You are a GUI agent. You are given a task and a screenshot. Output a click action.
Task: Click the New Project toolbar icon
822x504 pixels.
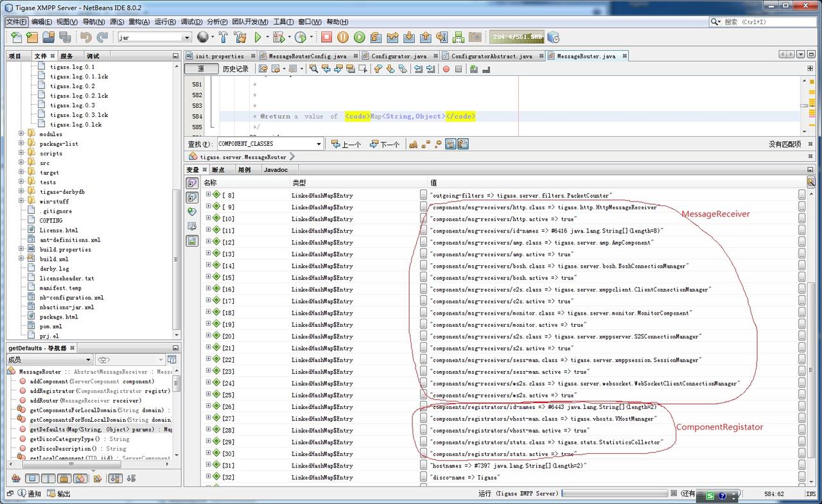[31, 37]
